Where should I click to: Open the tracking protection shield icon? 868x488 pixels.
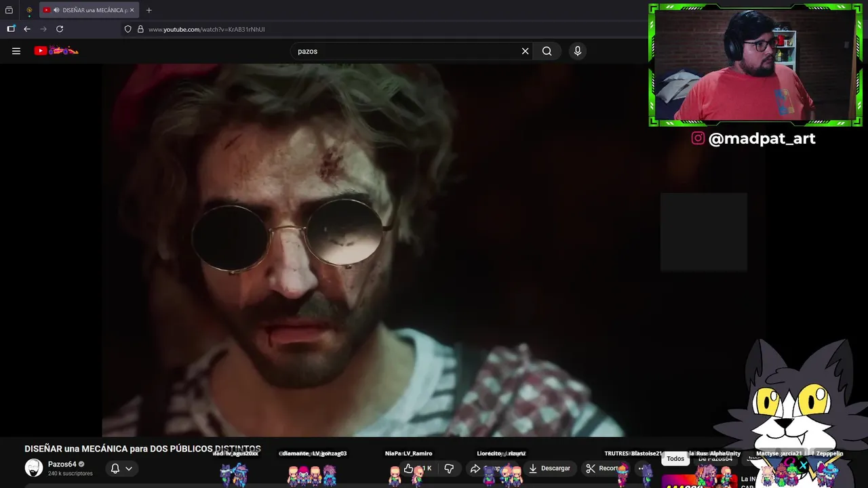pos(127,29)
